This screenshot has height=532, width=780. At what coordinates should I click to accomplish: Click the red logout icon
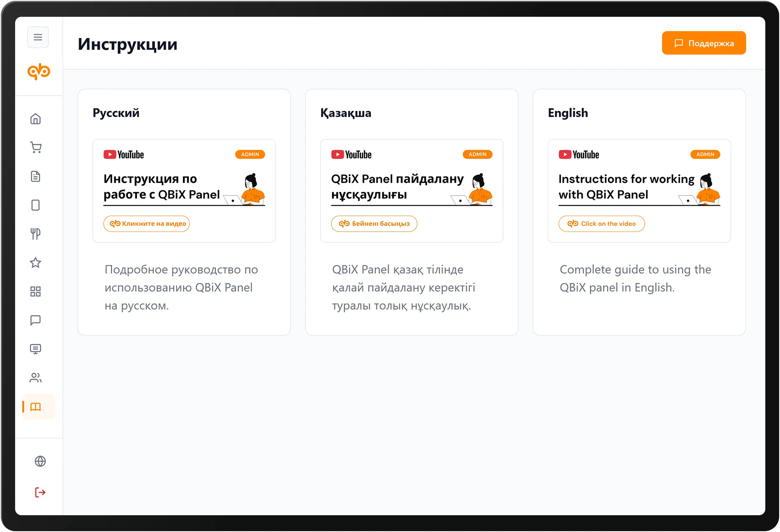(x=40, y=492)
